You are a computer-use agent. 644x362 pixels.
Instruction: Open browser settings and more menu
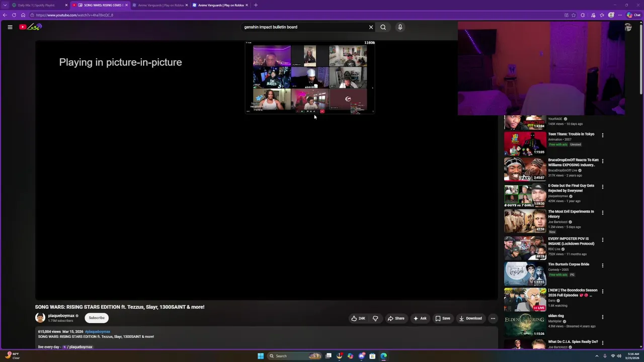point(620,15)
